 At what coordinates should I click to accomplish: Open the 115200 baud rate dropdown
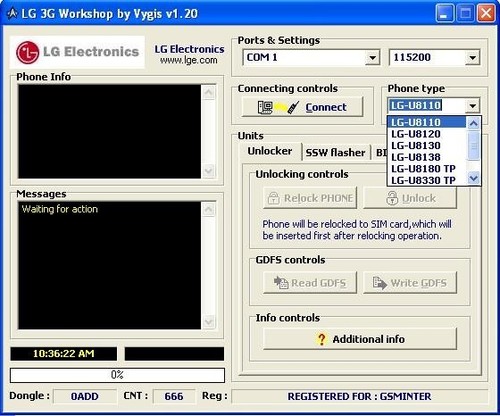pos(472,58)
